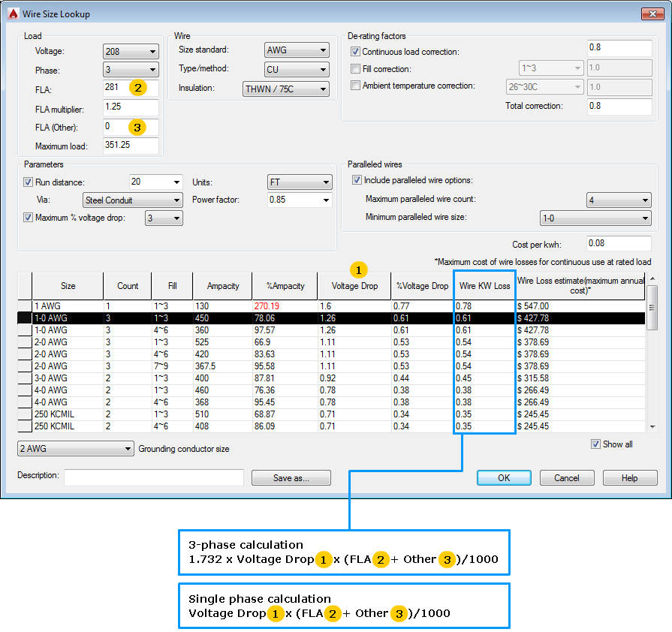Open the Phase dropdown

(131, 69)
